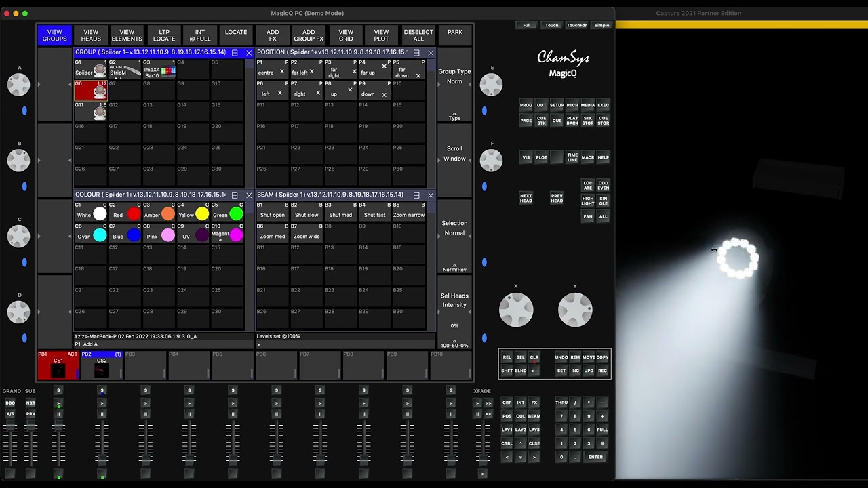The height and width of the screenshot is (488, 868).
Task: Click the Y encoder wheel
Action: point(575,310)
